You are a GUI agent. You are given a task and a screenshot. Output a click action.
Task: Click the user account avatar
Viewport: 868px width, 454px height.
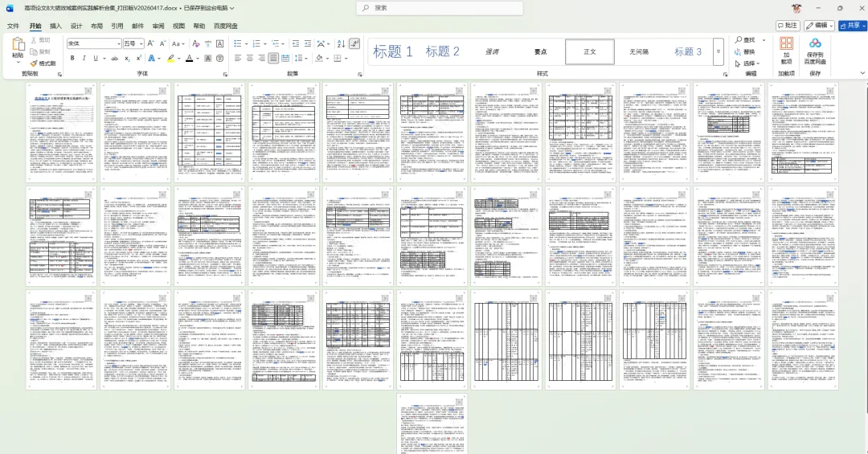796,8
